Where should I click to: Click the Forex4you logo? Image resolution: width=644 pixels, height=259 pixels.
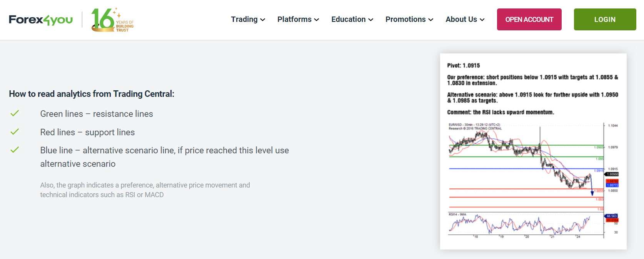tap(41, 20)
